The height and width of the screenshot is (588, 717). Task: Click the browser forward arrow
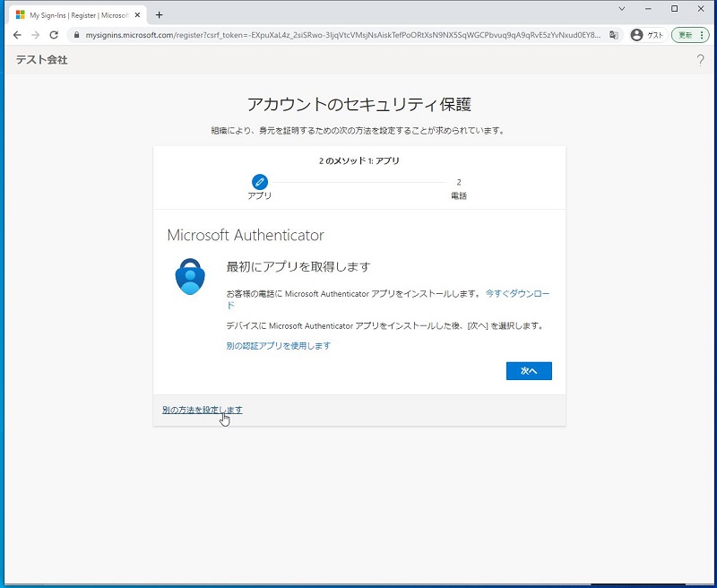point(35,35)
